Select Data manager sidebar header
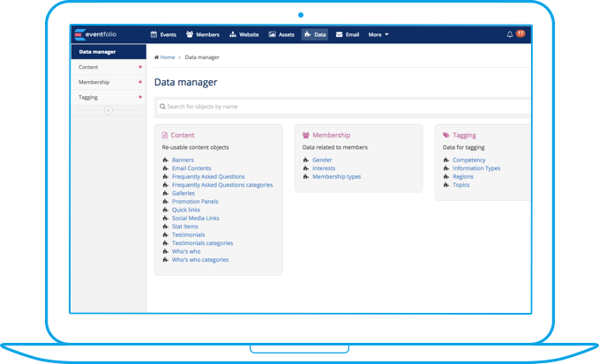This screenshot has width=599, height=364. (109, 52)
